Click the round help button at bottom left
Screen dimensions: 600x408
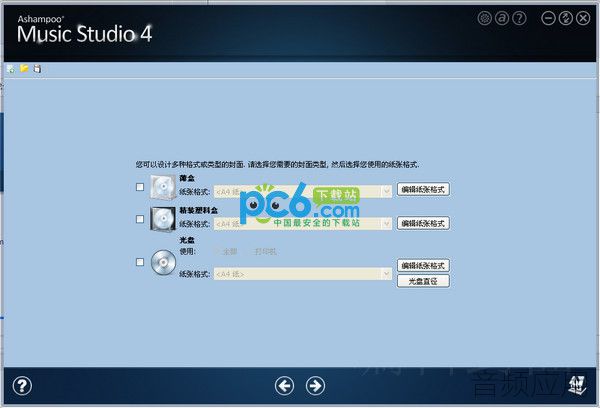point(22,386)
